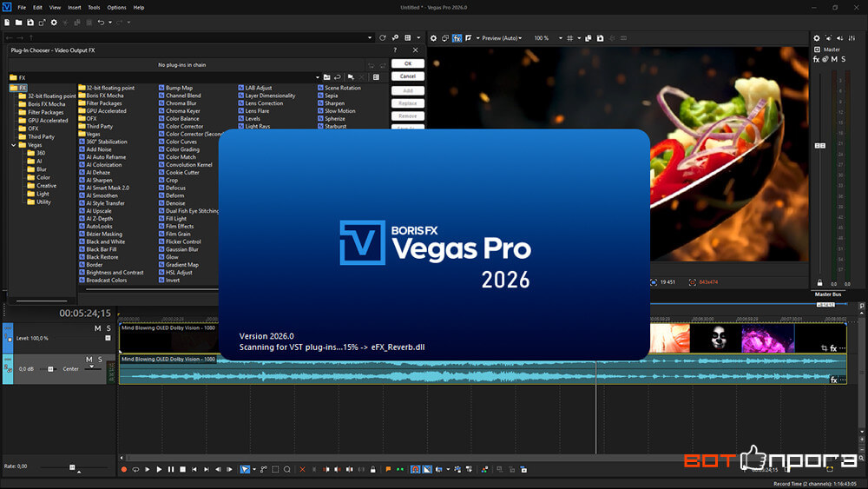
Task: Open the Insert menu
Action: pos(74,8)
